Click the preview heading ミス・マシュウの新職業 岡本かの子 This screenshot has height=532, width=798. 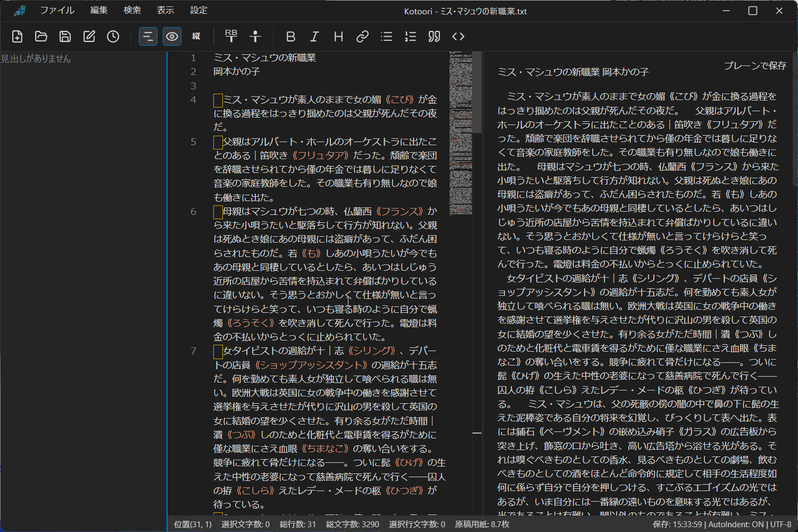coord(573,72)
